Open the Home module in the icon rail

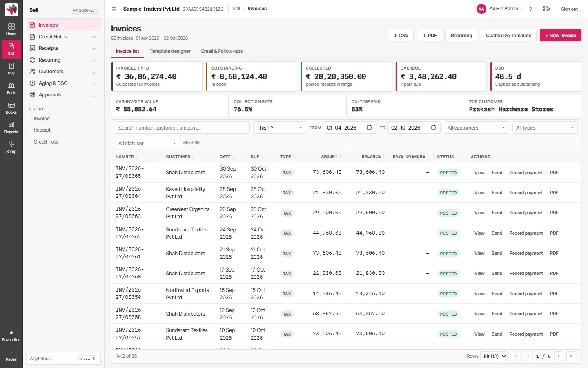pyautogui.click(x=11, y=29)
